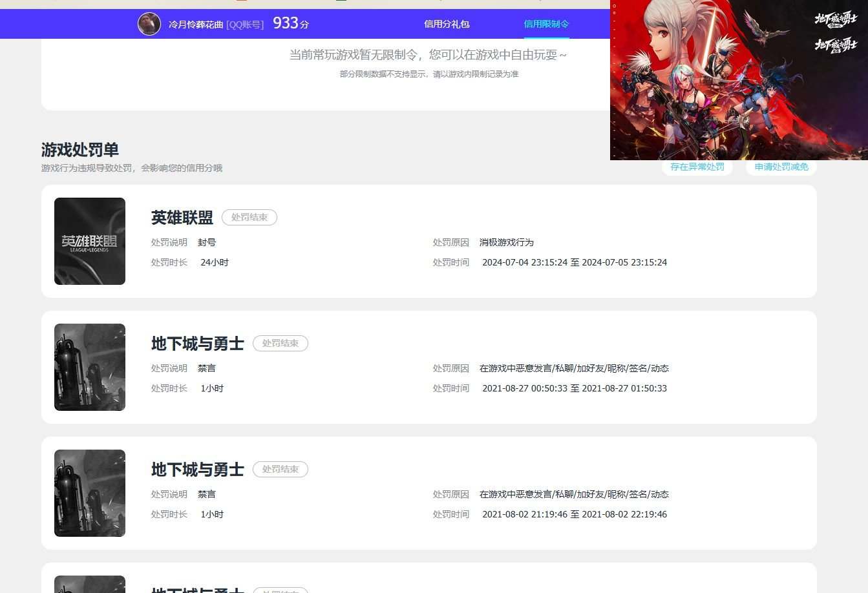Click the 处罚结束 badge next to 英雄联盟
Image resolution: width=868 pixels, height=593 pixels.
pos(249,217)
